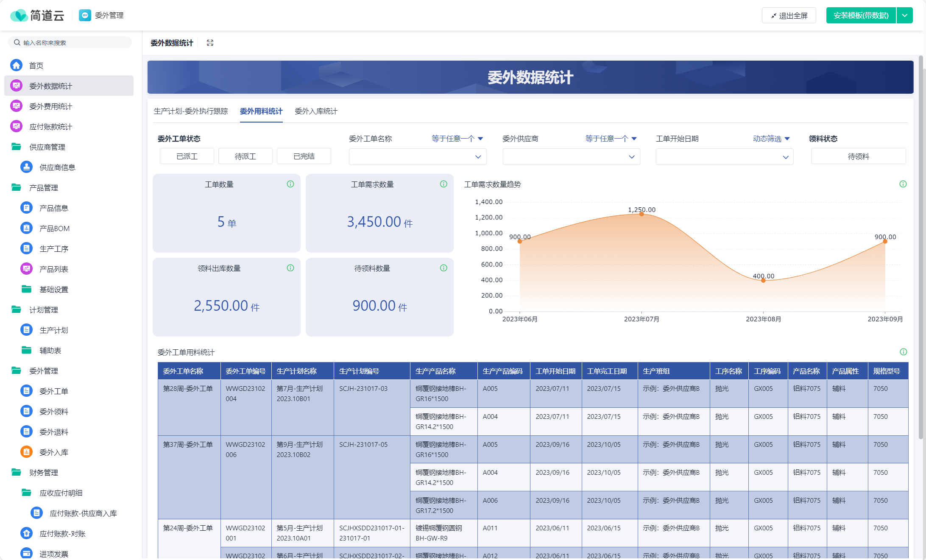Click 安装模板(带数据) button

coord(861,16)
